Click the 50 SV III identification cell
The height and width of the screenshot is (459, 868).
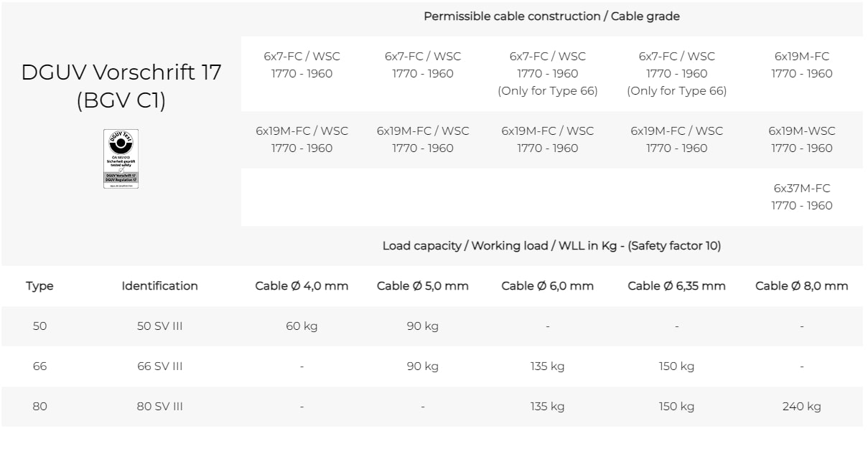click(x=159, y=326)
